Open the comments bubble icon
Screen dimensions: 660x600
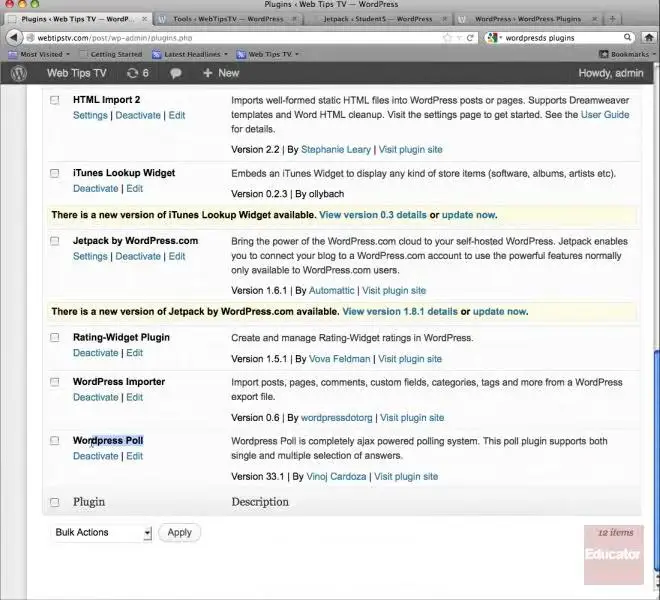pos(176,73)
